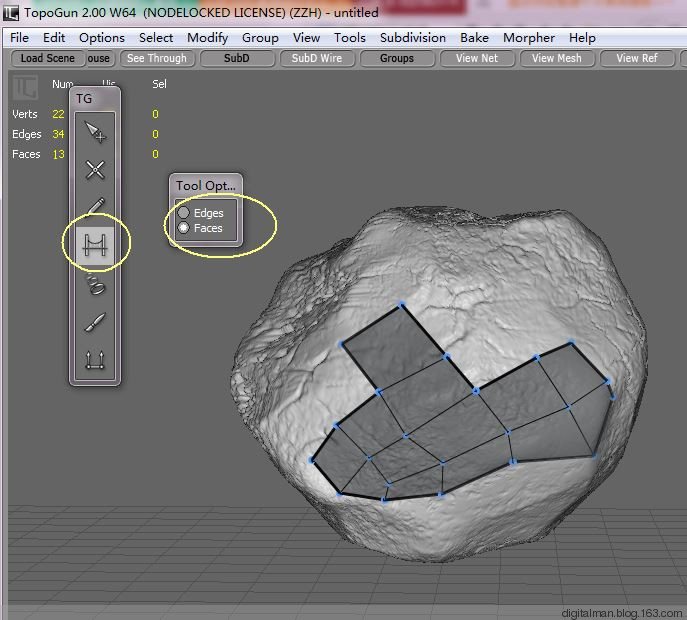Choose the Edges radio option
Image resolution: width=687 pixels, height=620 pixels.
(184, 213)
